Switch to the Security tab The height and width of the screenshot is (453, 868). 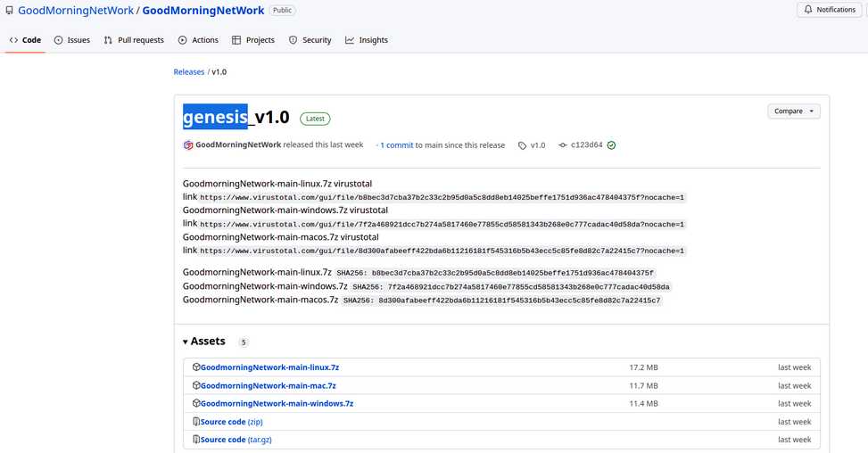[x=310, y=40]
